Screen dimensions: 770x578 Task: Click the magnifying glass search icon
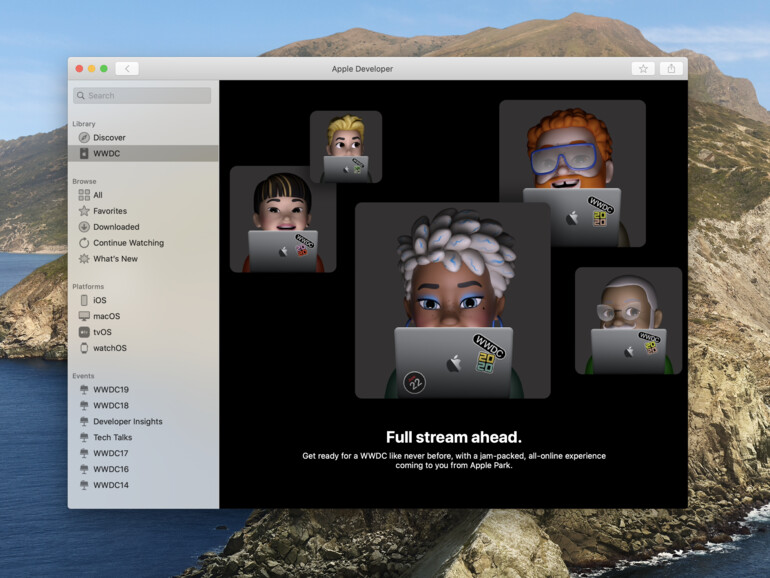[x=81, y=95]
